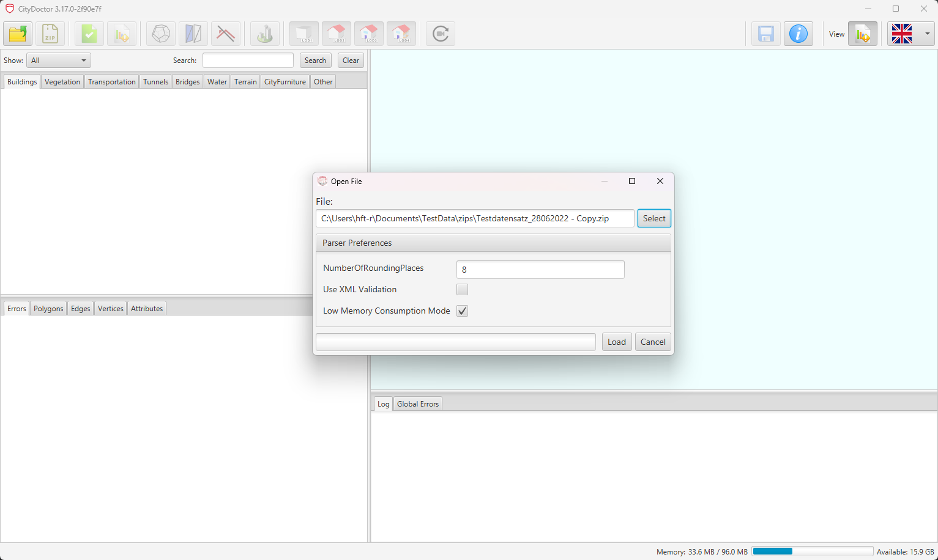Toggle the LOD1 view button

tap(304, 34)
